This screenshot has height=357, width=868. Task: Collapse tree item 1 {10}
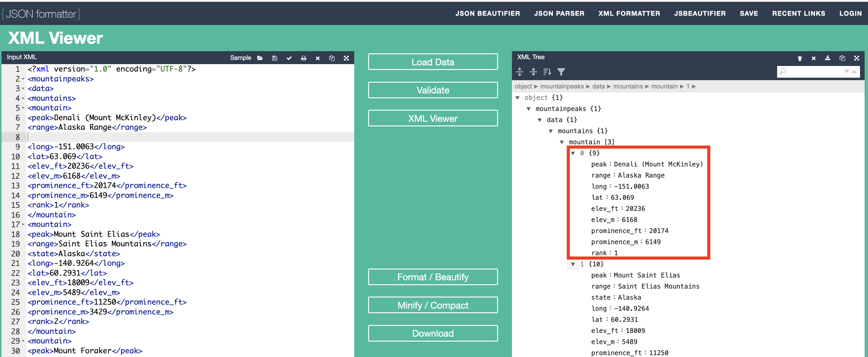coord(573,264)
